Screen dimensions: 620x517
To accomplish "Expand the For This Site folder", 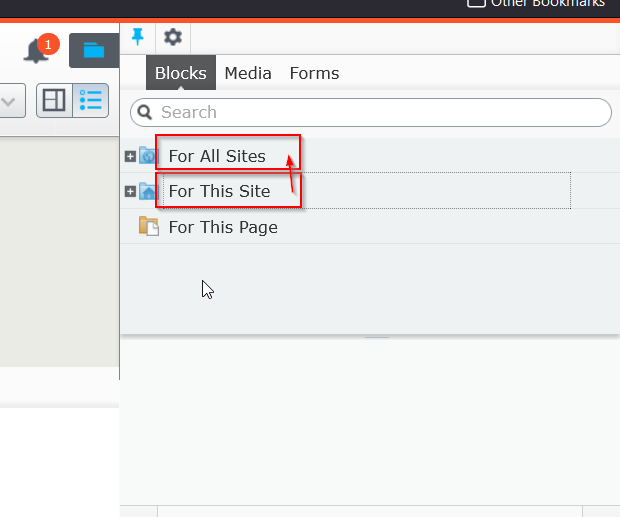I will point(130,191).
